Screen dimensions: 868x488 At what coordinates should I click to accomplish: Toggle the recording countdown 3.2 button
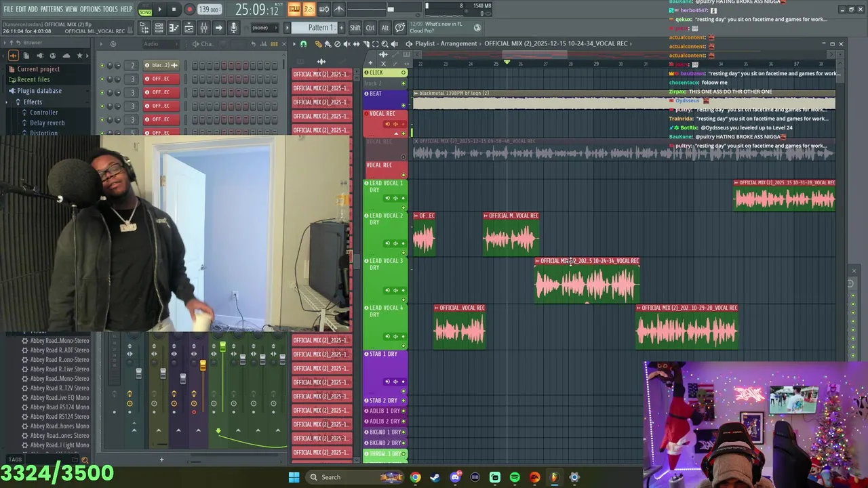(309, 9)
